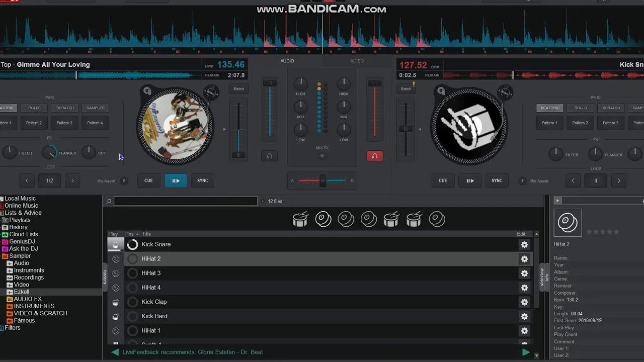Select SAMPLER pad mode on left deck
The image size is (644, 362).
96,108
